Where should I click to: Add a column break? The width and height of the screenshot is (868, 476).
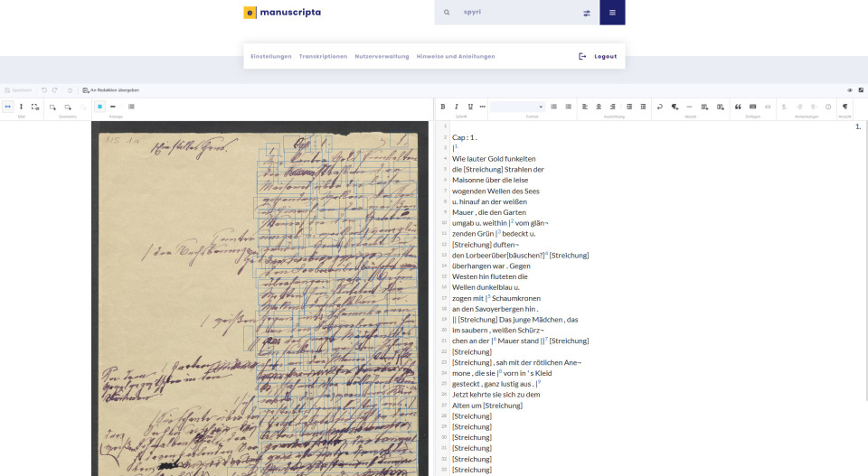(x=704, y=107)
